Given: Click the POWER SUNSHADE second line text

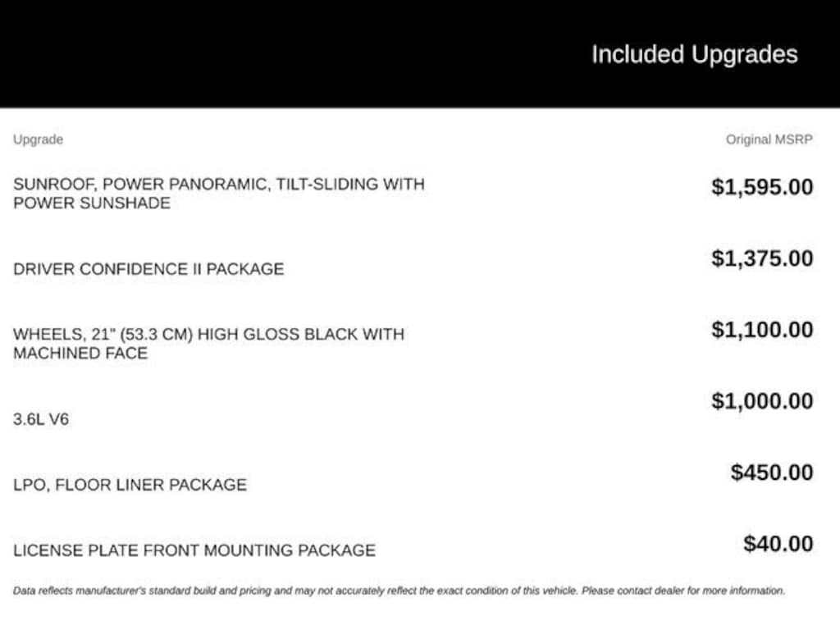Looking at the screenshot, I should pyautogui.click(x=92, y=203).
